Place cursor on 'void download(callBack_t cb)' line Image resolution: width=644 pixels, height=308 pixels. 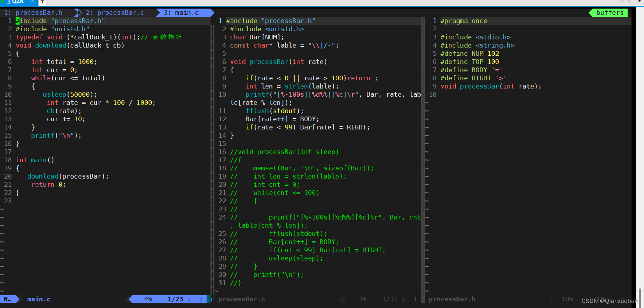pyautogui.click(x=70, y=45)
